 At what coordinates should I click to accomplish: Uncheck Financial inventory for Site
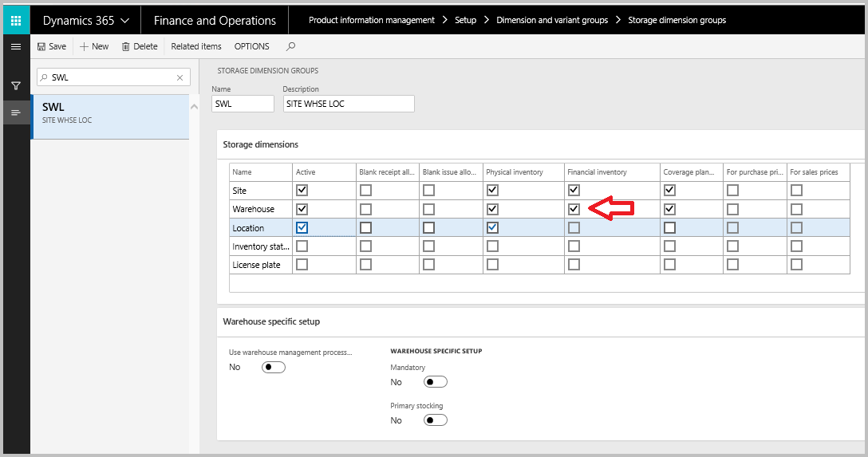click(574, 191)
